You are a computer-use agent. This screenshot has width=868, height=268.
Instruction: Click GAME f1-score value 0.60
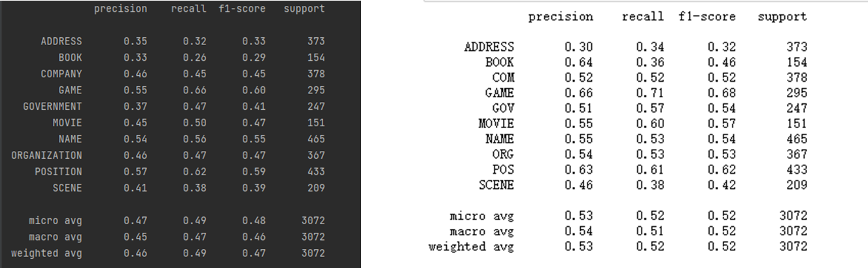[x=254, y=90]
